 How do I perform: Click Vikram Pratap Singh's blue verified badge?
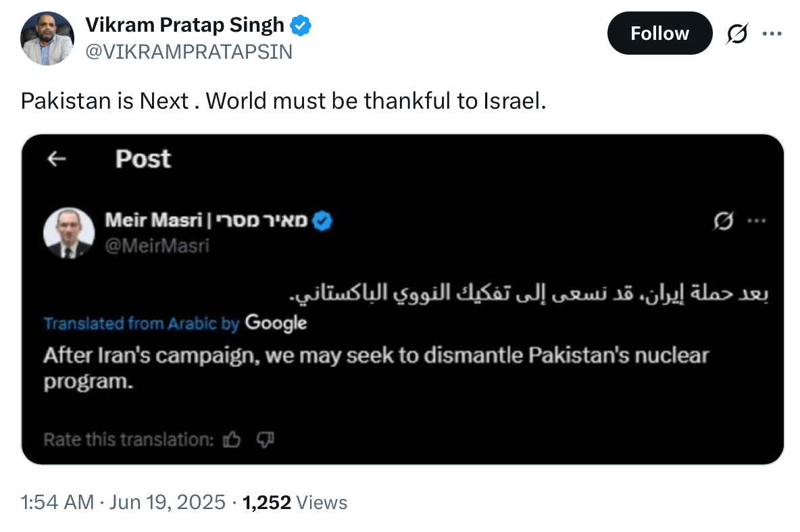[301, 25]
